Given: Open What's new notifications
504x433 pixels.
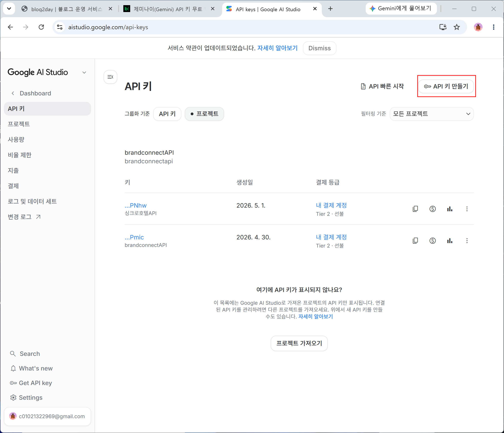Looking at the screenshot, I should tap(31, 368).
